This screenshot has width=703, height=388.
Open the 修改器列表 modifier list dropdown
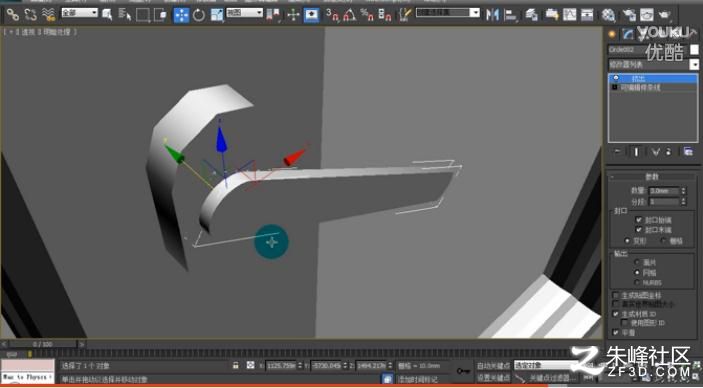pos(653,65)
